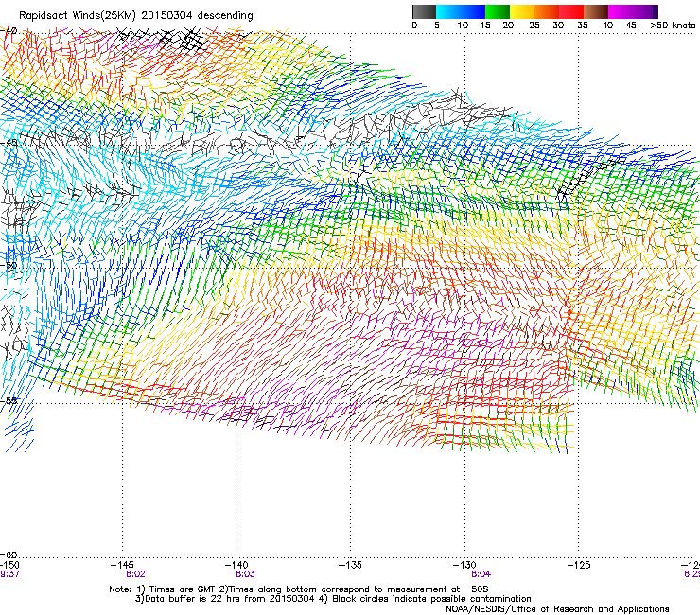This screenshot has height=615, width=700.
Task: Click the 8:03 pass time label
Action: (246, 574)
